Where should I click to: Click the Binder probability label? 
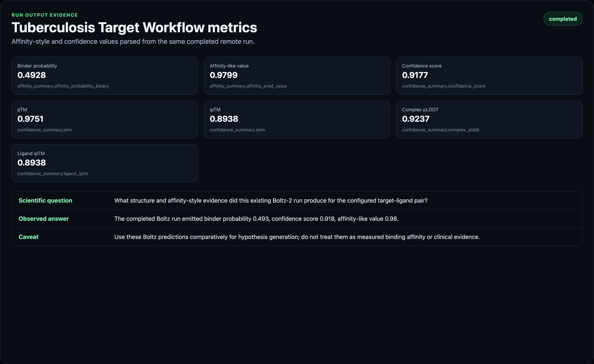[x=37, y=66]
